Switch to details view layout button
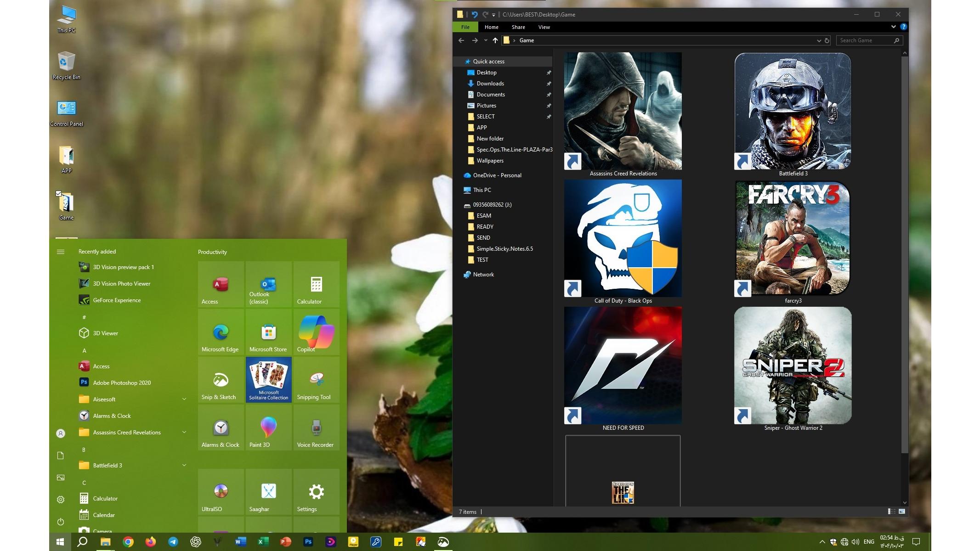This screenshot has width=980, height=551. [x=891, y=512]
